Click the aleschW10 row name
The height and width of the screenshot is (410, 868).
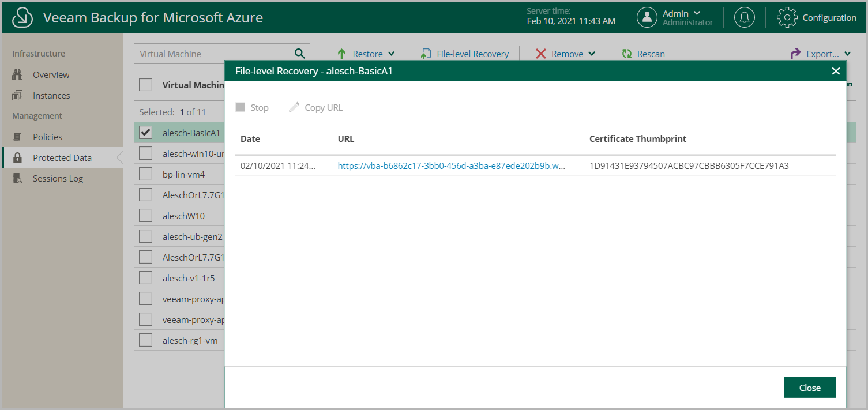[183, 216]
